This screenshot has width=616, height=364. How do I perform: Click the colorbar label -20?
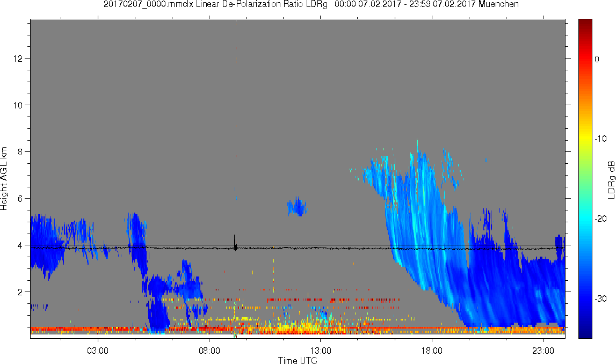click(600, 219)
